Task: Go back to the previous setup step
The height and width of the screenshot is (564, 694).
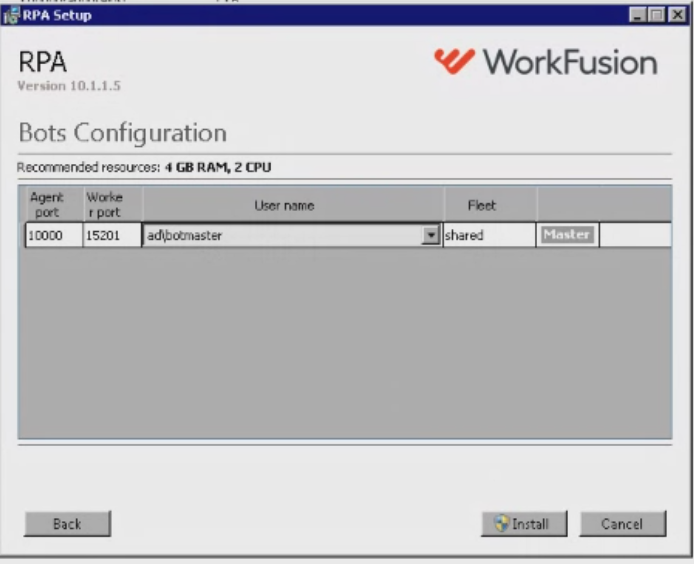Action: (x=67, y=524)
